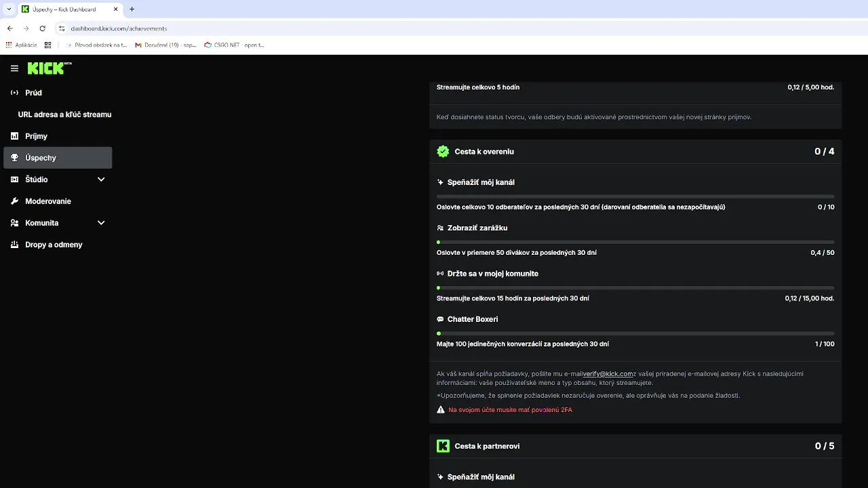The image size is (868, 488).
Task: Open the Kick hamburger menu
Action: click(14, 68)
